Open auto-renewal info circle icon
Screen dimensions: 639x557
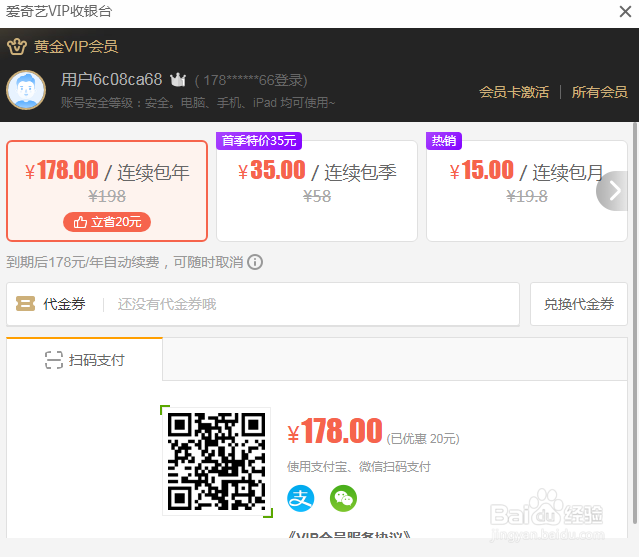coord(255,262)
